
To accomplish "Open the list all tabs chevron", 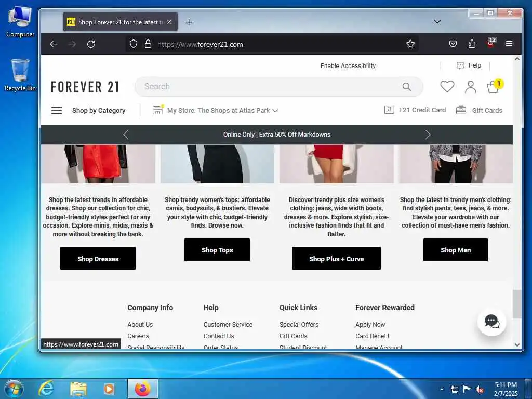I will click(x=437, y=22).
